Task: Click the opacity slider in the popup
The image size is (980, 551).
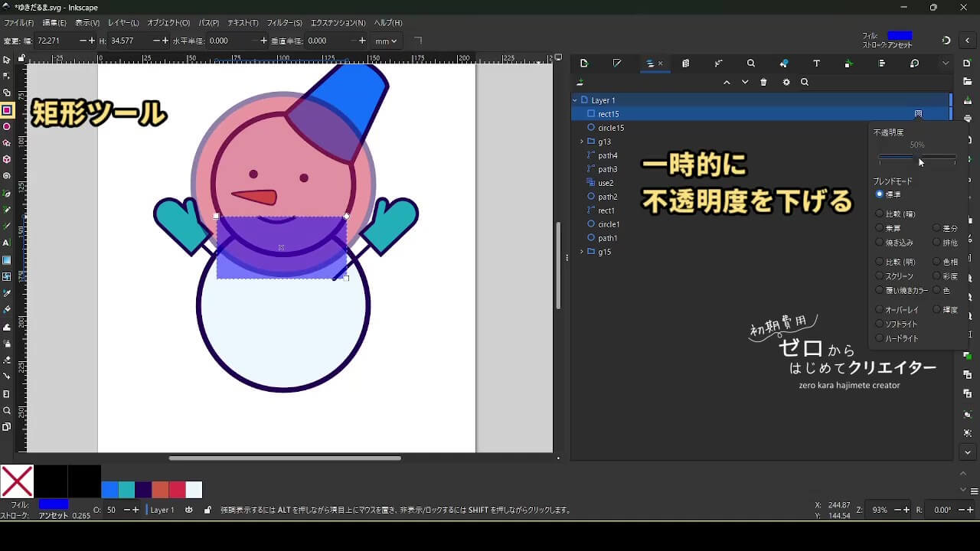Action: pos(917,158)
